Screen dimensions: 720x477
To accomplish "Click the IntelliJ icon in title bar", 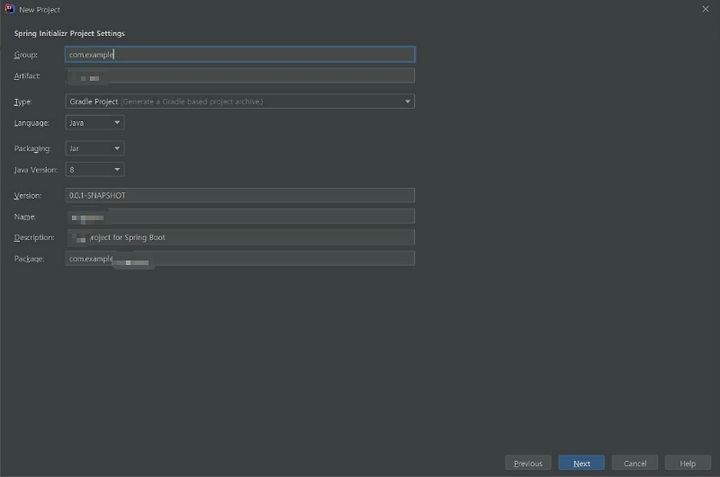I will pos(9,9).
